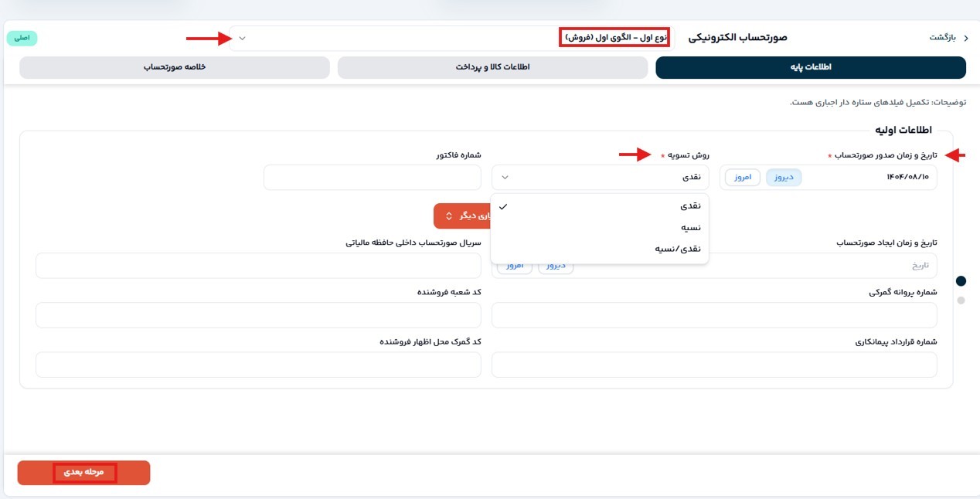The height and width of the screenshot is (499, 980).
Task: Open the خلاصه صورتحساب tab
Action: [x=174, y=68]
